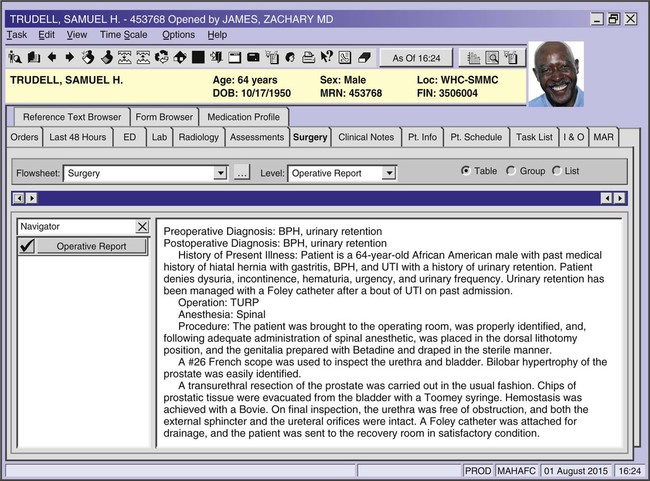Expand the Flowsheet Surgery dropdown
Viewport: 650px width, 481px height.
click(x=220, y=173)
